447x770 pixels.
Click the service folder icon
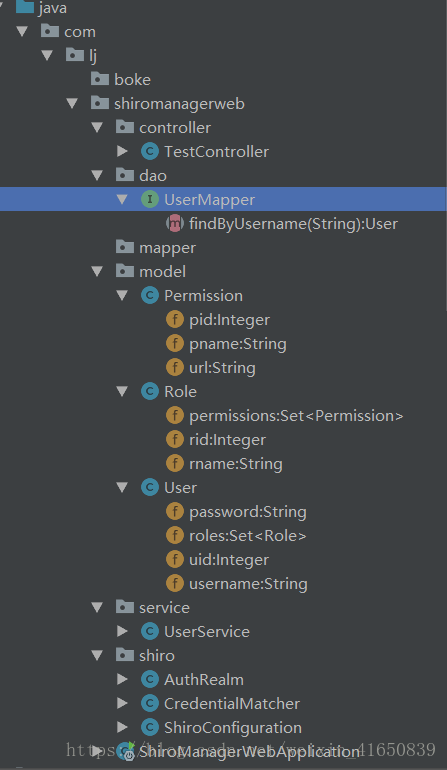coord(125,607)
